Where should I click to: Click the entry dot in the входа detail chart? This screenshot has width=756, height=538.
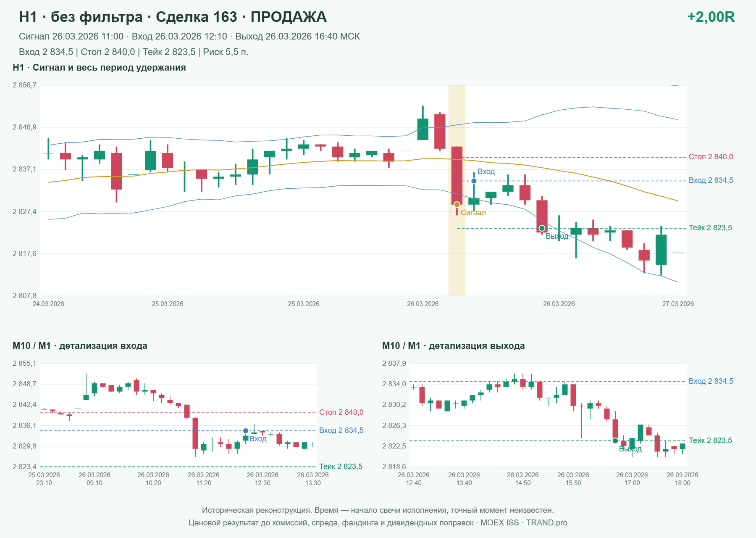click(x=246, y=431)
